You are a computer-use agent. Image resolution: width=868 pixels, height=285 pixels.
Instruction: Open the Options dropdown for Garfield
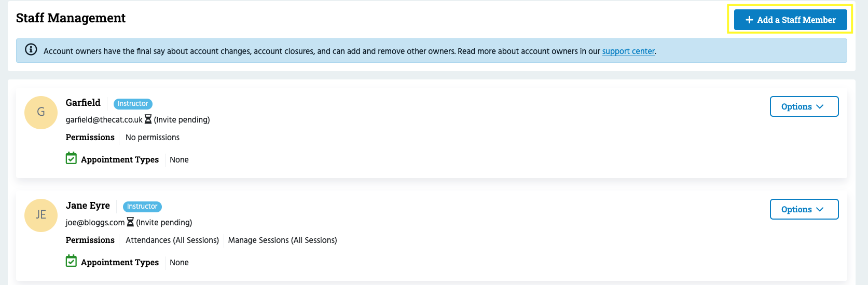click(x=804, y=106)
